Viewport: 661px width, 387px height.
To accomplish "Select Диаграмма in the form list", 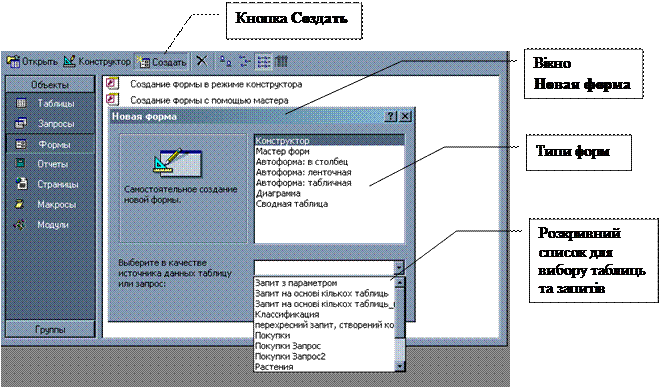I will pos(329,193).
